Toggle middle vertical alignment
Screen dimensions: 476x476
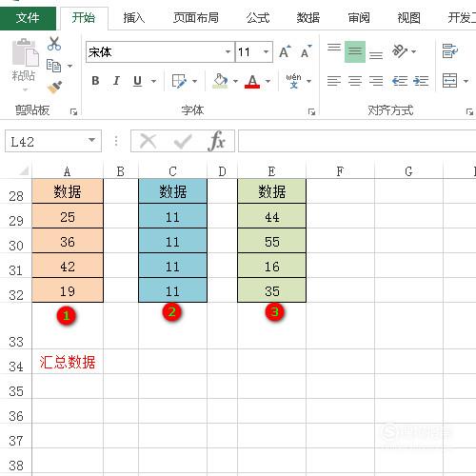click(x=355, y=51)
